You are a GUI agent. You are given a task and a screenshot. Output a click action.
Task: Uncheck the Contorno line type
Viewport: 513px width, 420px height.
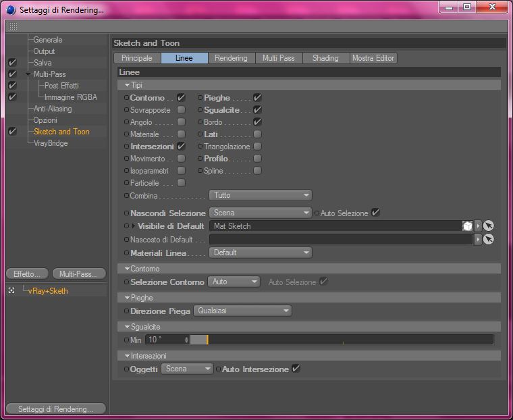[x=181, y=97]
